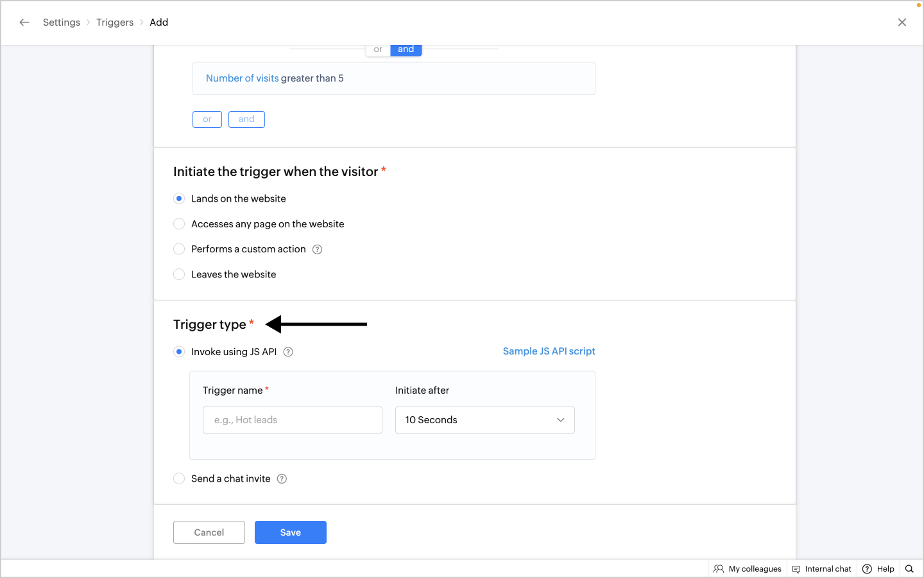Click the Trigger name input field

click(x=292, y=420)
